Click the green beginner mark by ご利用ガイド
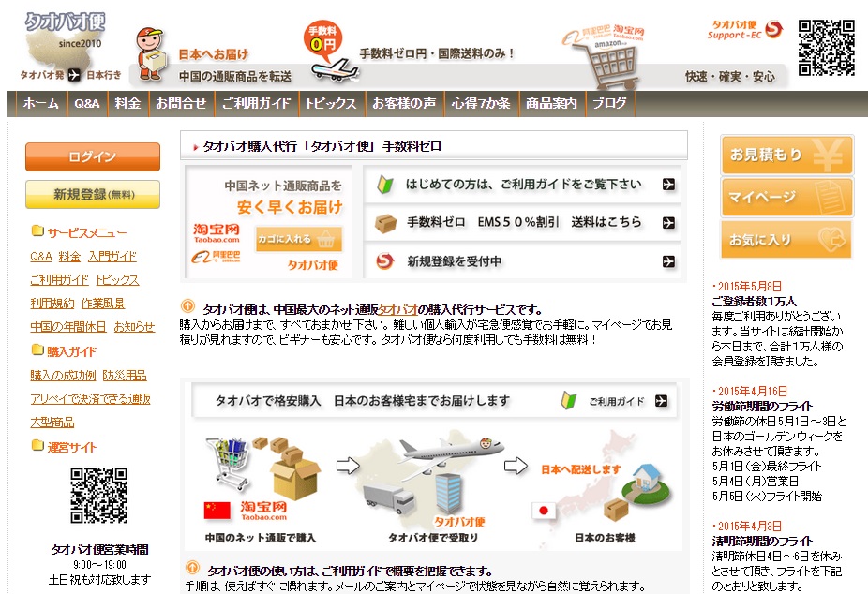Image resolution: width=868 pixels, height=594 pixels. tap(569, 400)
